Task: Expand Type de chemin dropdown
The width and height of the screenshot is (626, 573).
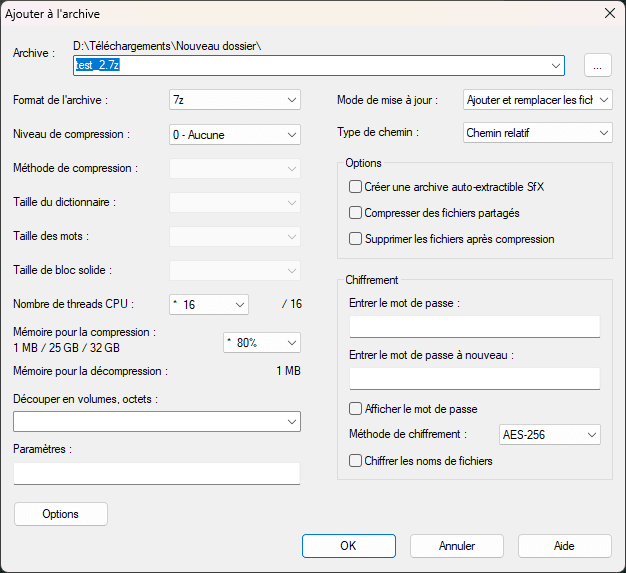Action: click(537, 133)
